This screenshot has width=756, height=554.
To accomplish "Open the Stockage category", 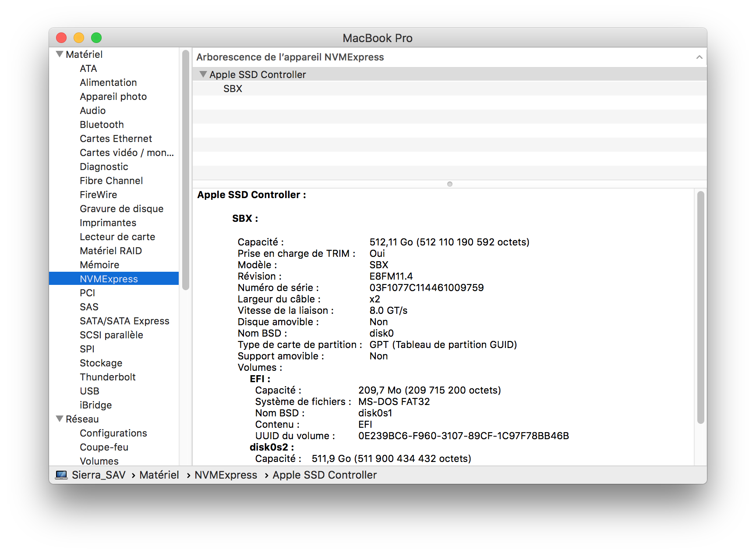I will point(101,363).
